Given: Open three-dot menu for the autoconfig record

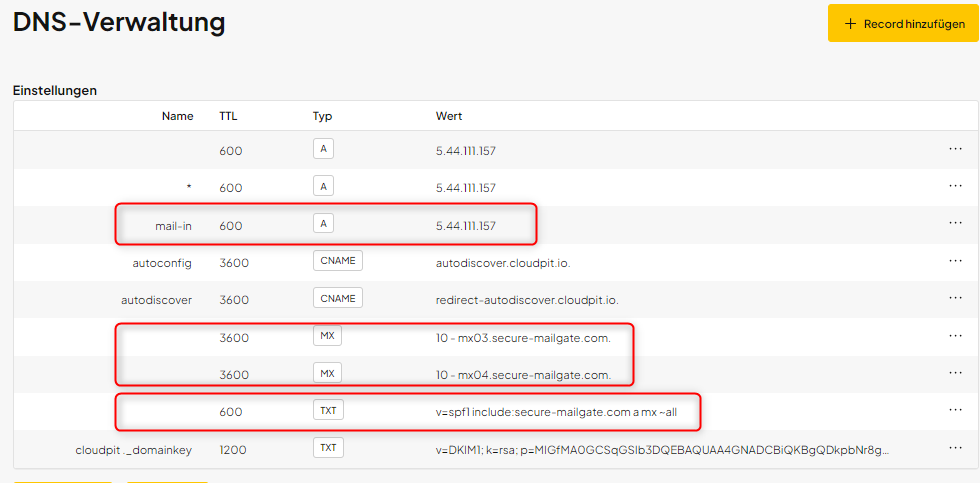Looking at the screenshot, I should pyautogui.click(x=955, y=261).
